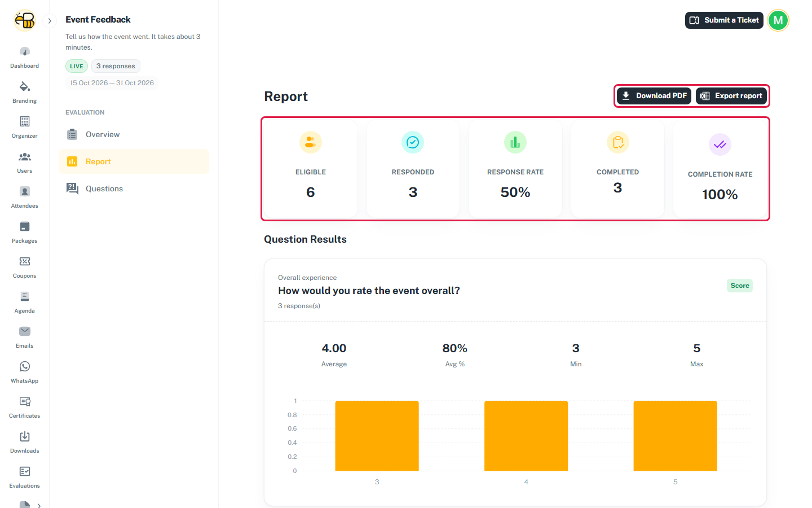
Task: Open the Dashboard sidebar icon
Action: (x=25, y=52)
